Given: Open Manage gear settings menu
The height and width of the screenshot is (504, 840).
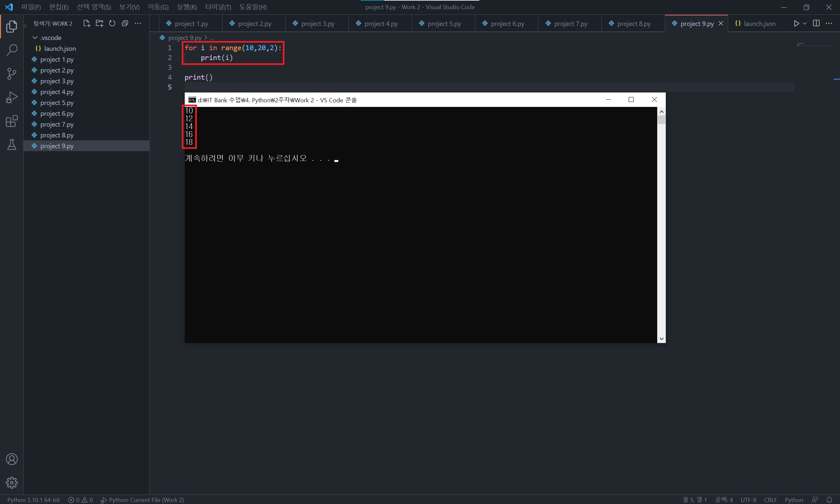Looking at the screenshot, I should tap(11, 482).
